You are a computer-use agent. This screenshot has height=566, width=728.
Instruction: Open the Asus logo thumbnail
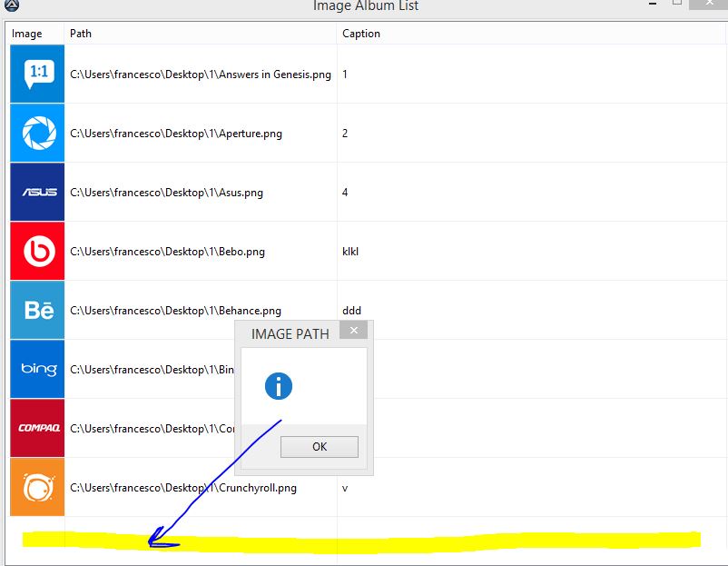[x=37, y=192]
